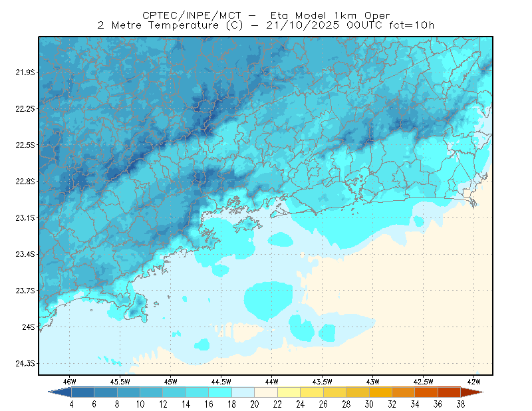Screen dimensions: 532x411
Task: Click the 22.2S latitude label
Action: (x=25, y=108)
